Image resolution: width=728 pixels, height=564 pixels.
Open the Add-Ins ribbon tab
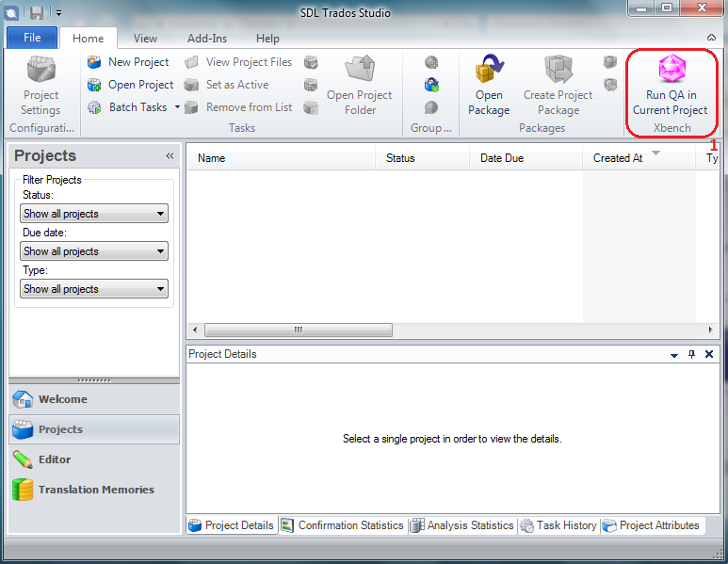coord(207,38)
